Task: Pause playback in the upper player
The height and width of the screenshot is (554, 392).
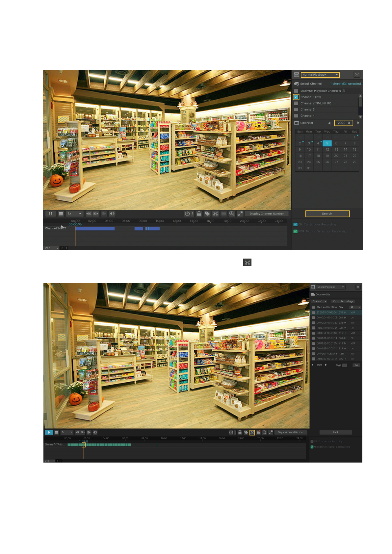Action: click(51, 214)
